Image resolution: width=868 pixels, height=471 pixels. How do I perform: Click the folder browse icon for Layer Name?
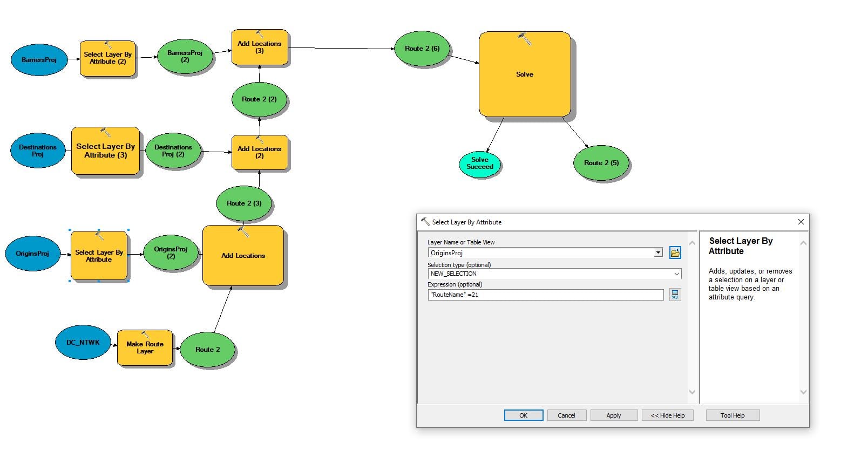(675, 252)
